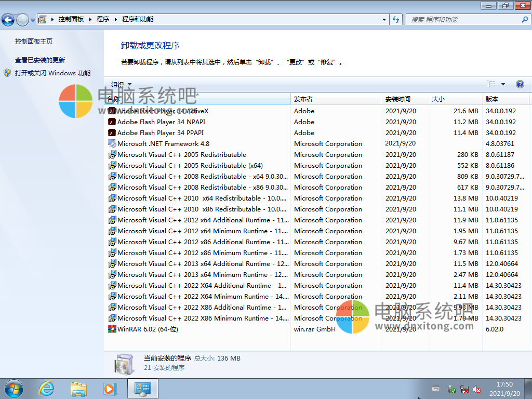The width and height of the screenshot is (532, 399).
Task: Click the touch keyboard tray icon
Action: (436, 389)
